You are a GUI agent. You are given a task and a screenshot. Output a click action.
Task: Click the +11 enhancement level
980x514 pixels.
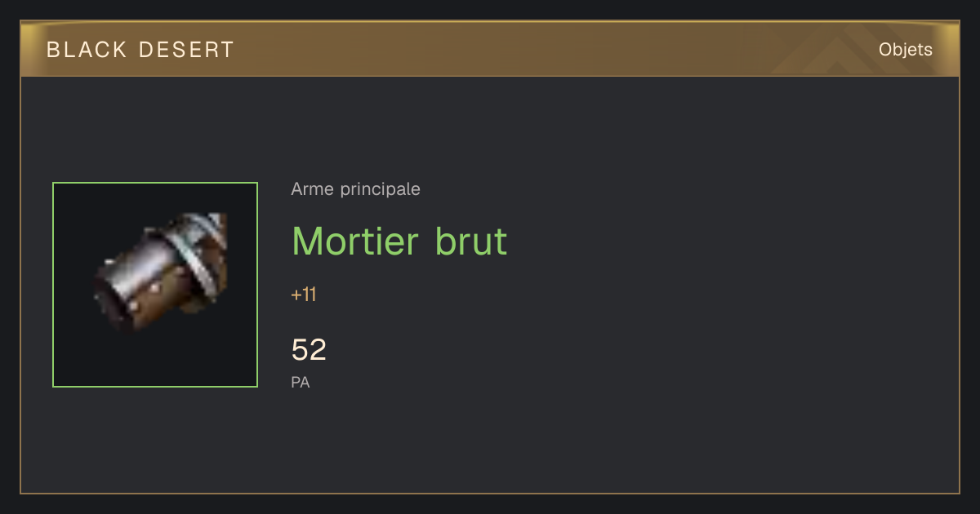(303, 295)
